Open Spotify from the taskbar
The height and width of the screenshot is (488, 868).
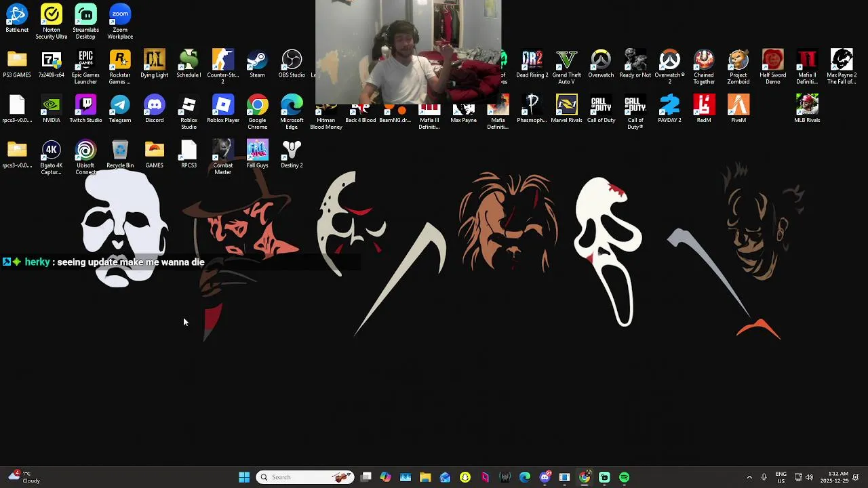(624, 477)
